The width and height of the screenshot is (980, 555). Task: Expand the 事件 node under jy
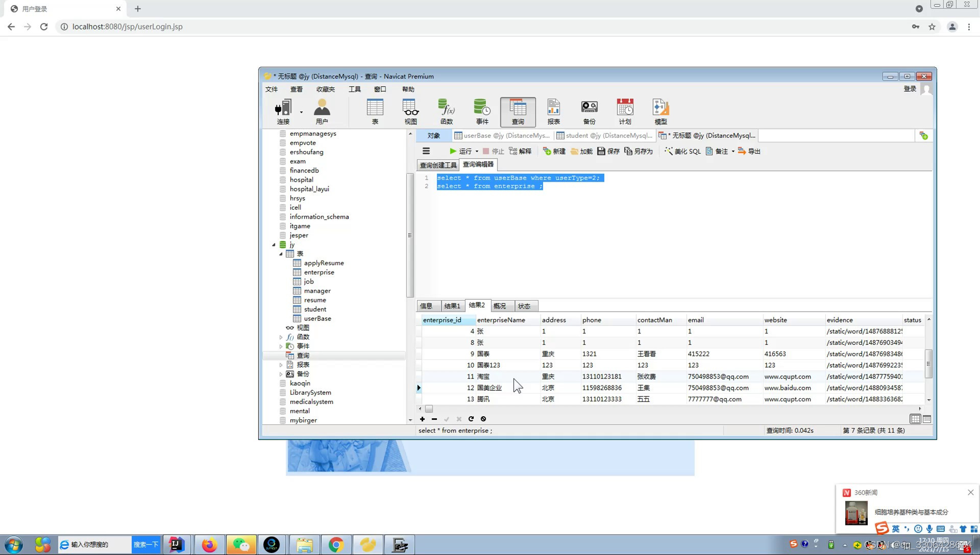(x=281, y=346)
